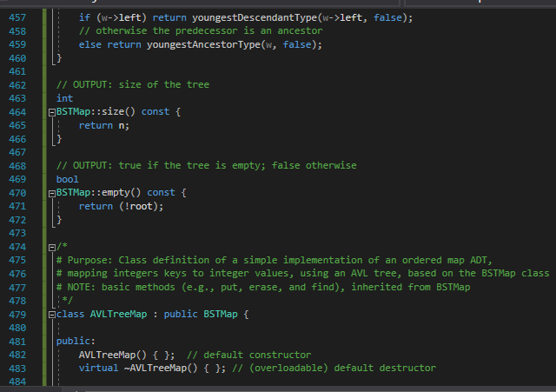The image size is (556, 392).
Task: Click the '~AVLTreeMap()' destructor
Action: (161, 369)
